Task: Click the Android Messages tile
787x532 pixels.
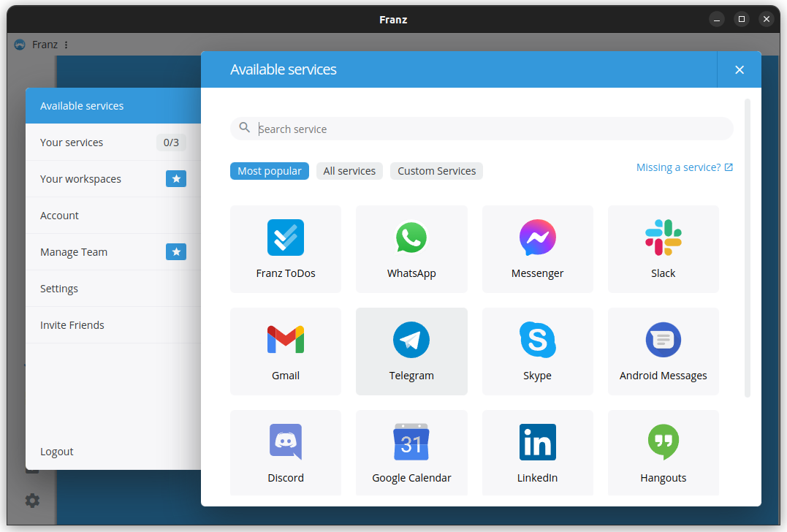Action: coord(663,351)
